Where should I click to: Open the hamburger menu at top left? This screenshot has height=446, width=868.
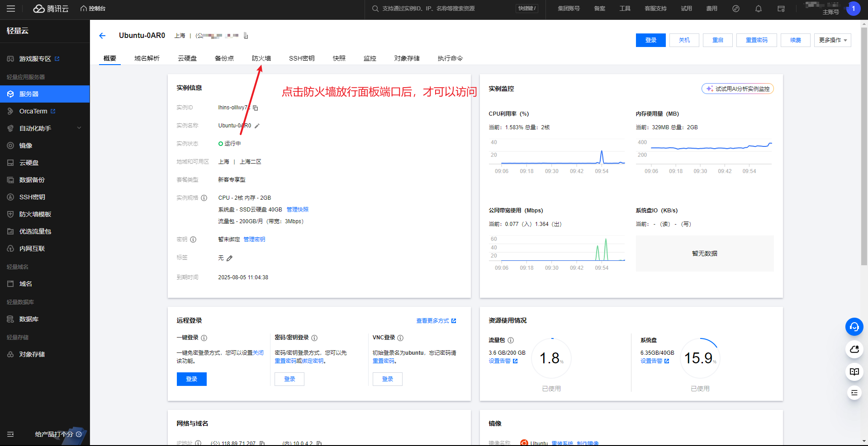point(11,9)
